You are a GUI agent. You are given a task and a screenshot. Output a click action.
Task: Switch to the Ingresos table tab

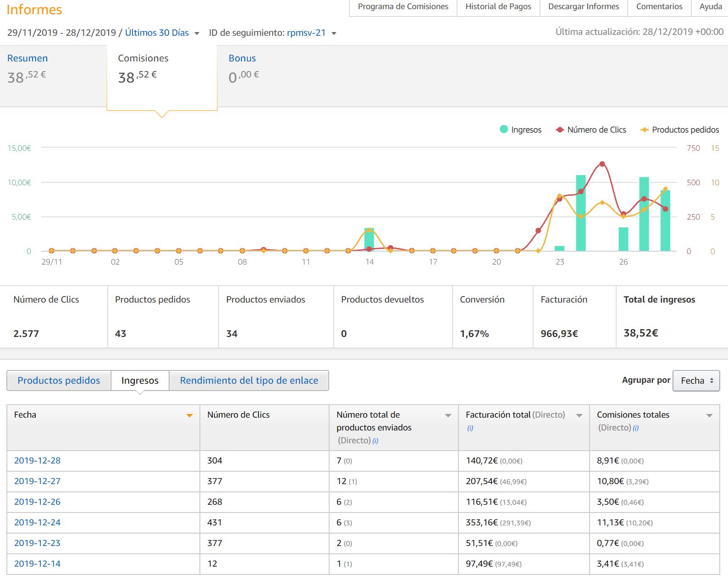(x=140, y=380)
